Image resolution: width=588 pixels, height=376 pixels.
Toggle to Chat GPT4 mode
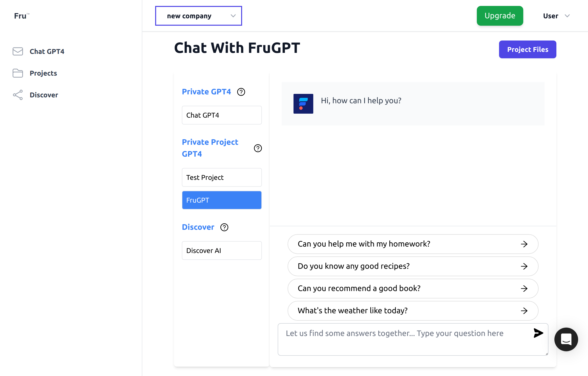pos(222,114)
